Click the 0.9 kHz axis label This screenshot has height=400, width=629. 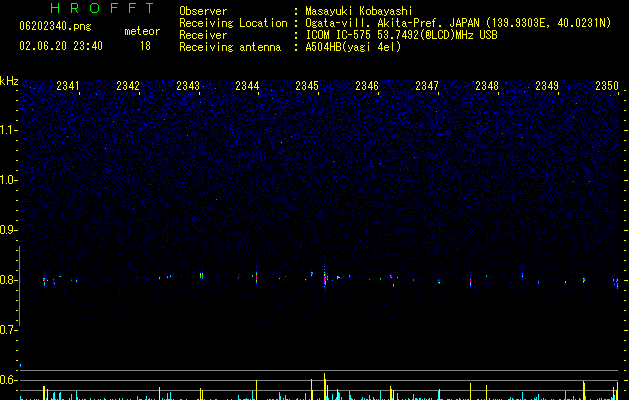(x=8, y=230)
